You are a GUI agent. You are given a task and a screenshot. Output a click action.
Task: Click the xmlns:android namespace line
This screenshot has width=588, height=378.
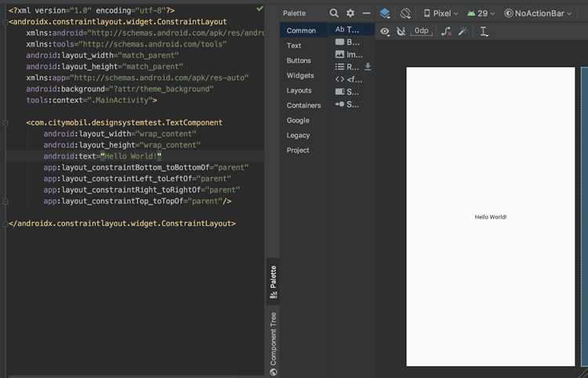click(145, 33)
